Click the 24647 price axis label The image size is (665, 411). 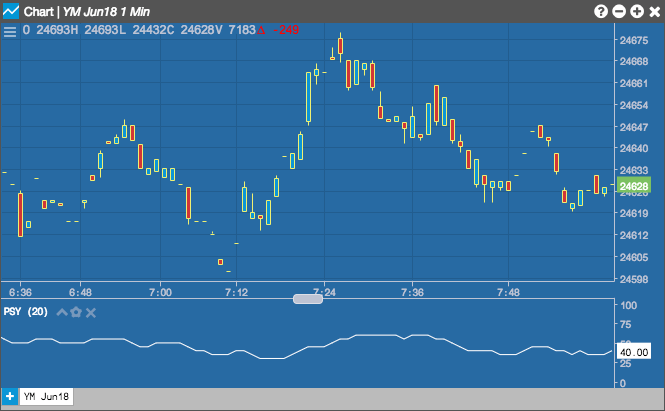634,127
